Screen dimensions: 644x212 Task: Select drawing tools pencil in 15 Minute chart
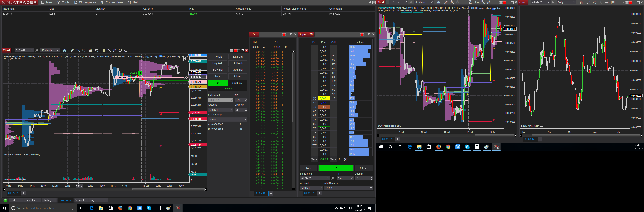click(x=72, y=50)
